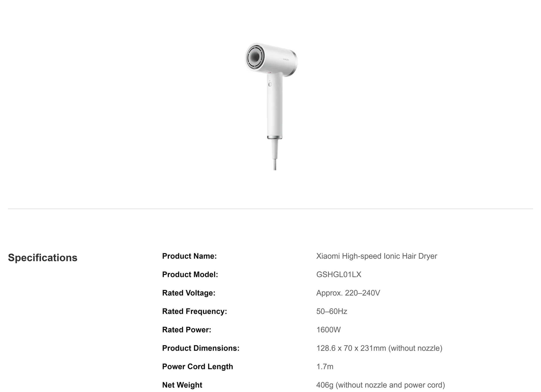
Task: Click the Product Dimensions label
Action: coord(201,348)
